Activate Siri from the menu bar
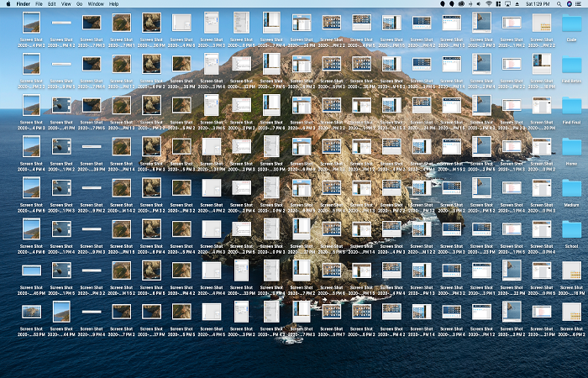This screenshot has height=378, width=588. [570, 4]
